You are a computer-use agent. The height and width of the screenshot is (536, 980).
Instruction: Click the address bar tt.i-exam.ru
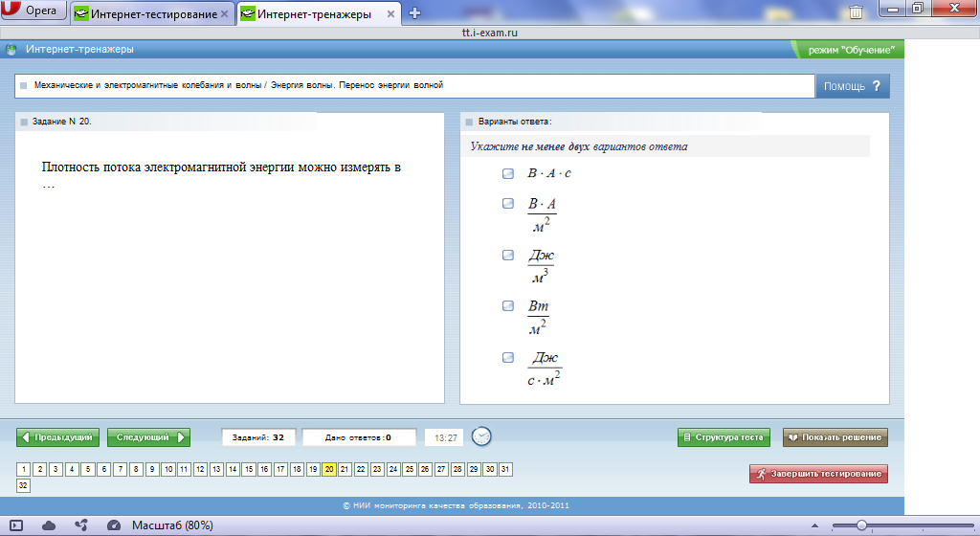tap(489, 33)
